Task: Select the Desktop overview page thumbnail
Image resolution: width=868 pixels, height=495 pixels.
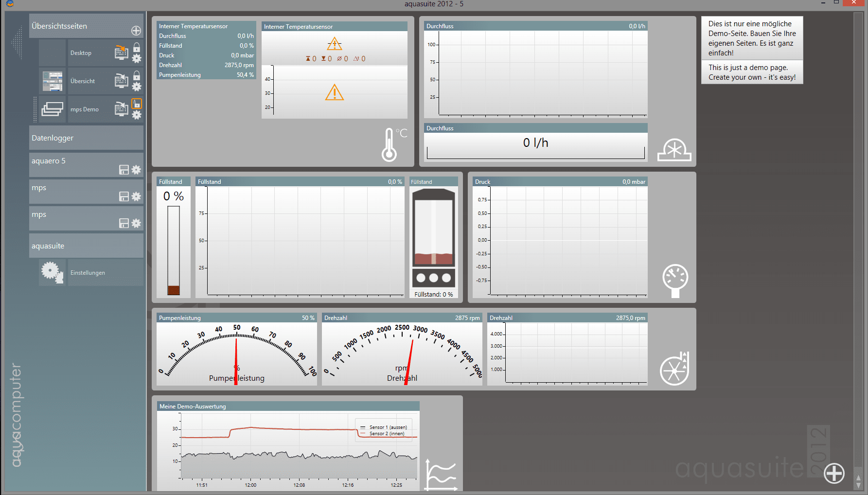Action: 53,53
